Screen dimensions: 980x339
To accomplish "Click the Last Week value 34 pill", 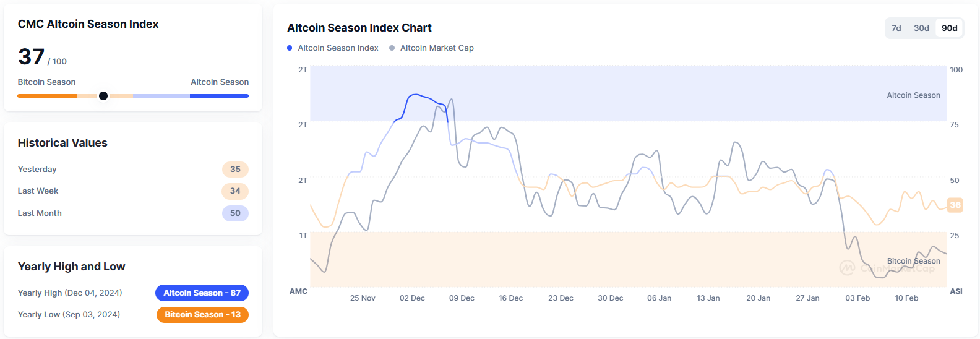I will [x=235, y=191].
